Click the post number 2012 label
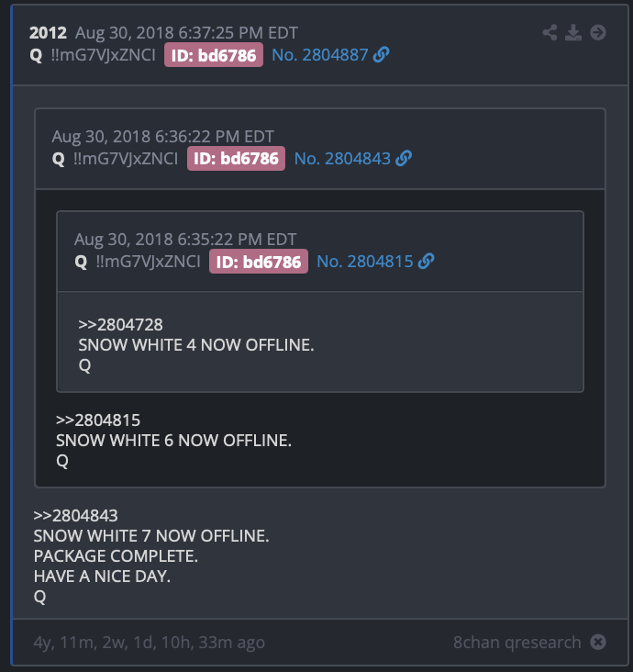Image resolution: width=633 pixels, height=672 pixels. pyautogui.click(x=48, y=33)
